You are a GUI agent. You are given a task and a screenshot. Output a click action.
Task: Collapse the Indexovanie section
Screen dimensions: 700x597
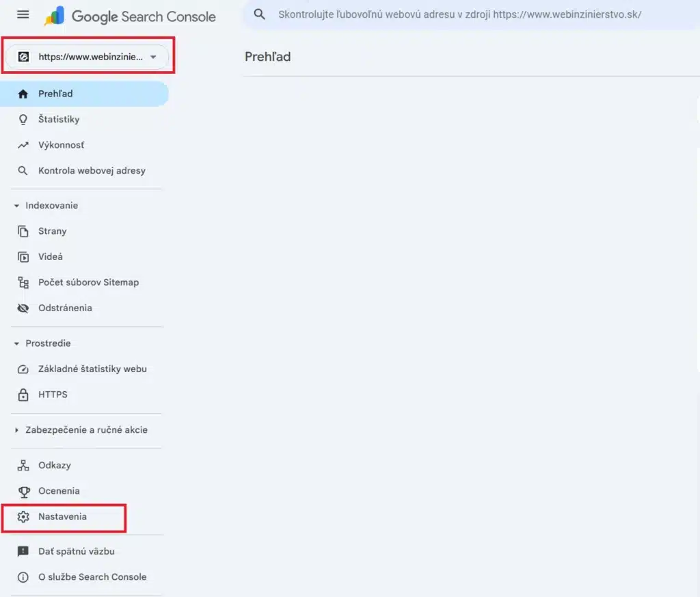click(x=16, y=205)
